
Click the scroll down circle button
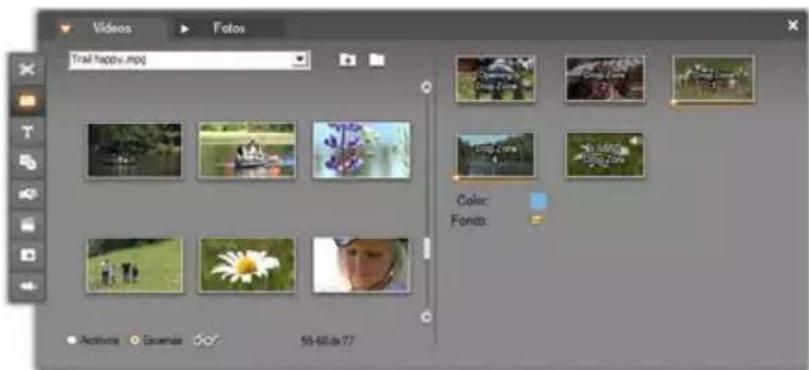pos(426,316)
